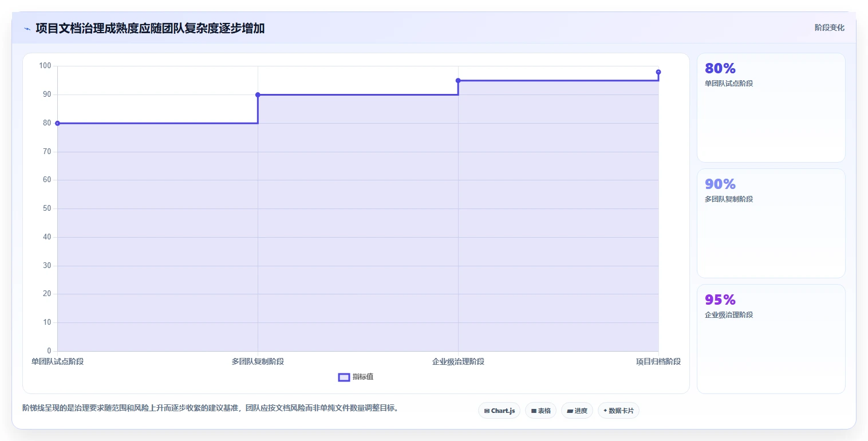This screenshot has height=441, width=868.
Task: Click the lightning icon beside the title
Action: pos(27,29)
